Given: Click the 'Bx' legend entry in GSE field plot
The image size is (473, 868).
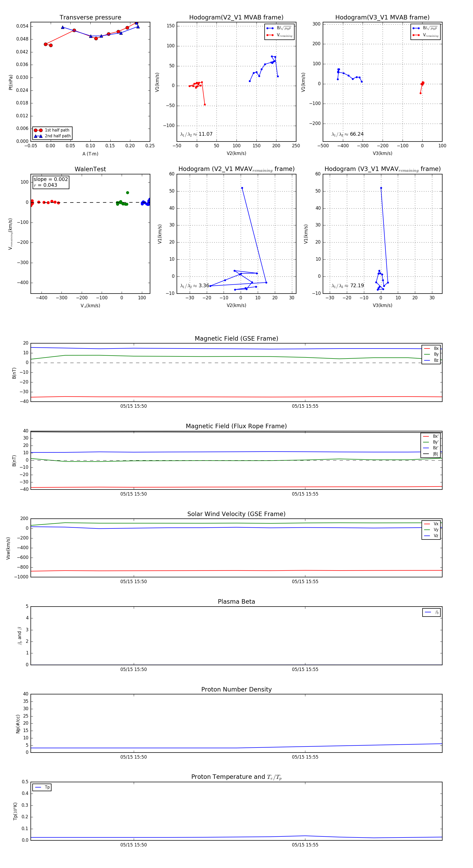Looking at the screenshot, I should pos(431,349).
